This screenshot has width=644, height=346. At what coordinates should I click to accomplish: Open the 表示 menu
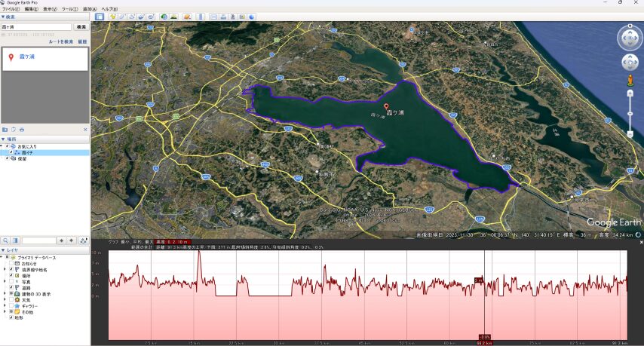pyautogui.click(x=48, y=8)
